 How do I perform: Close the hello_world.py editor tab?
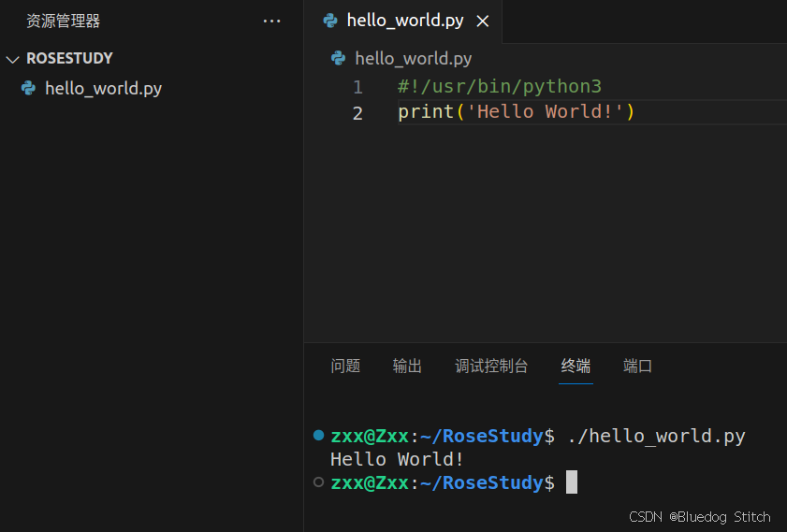point(482,22)
